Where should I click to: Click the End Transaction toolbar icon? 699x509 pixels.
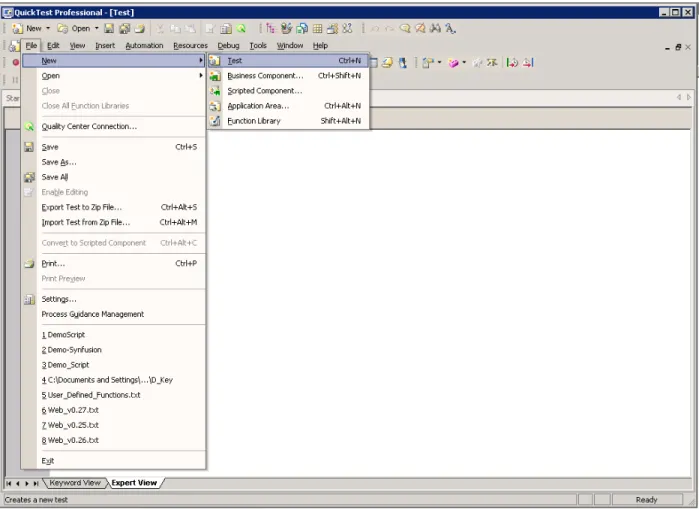click(528, 63)
